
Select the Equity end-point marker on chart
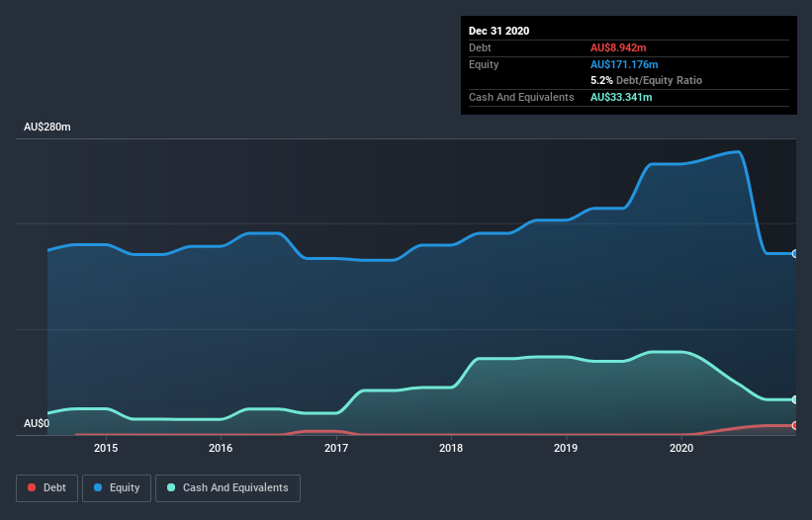click(x=795, y=253)
